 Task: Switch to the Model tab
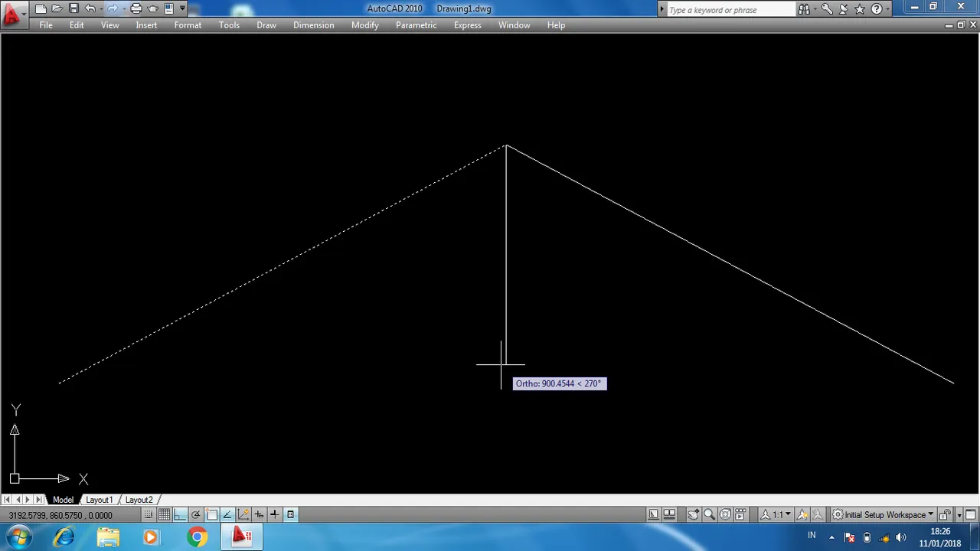(63, 500)
